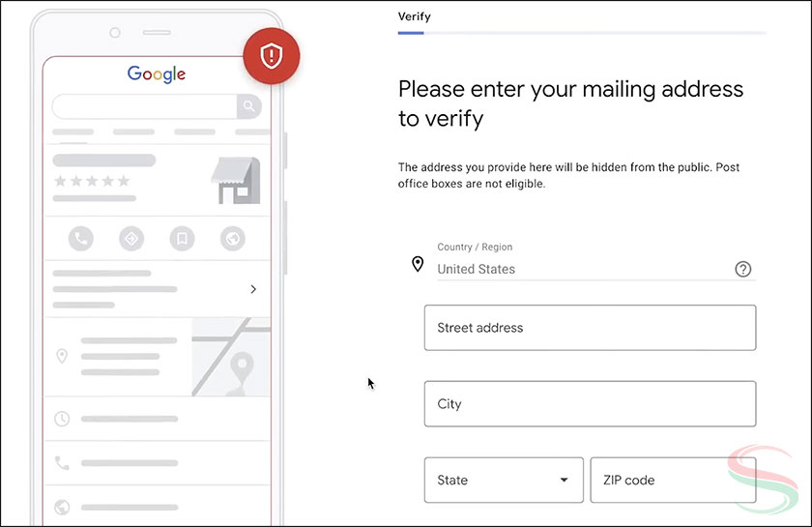This screenshot has width=812, height=527.
Task: Tap the circular bookmark save button
Action: [182, 238]
